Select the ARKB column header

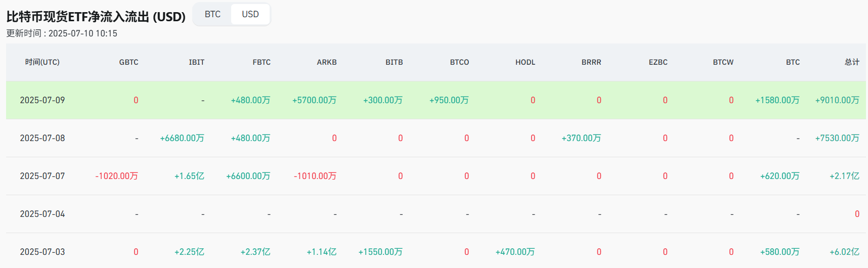[327, 62]
